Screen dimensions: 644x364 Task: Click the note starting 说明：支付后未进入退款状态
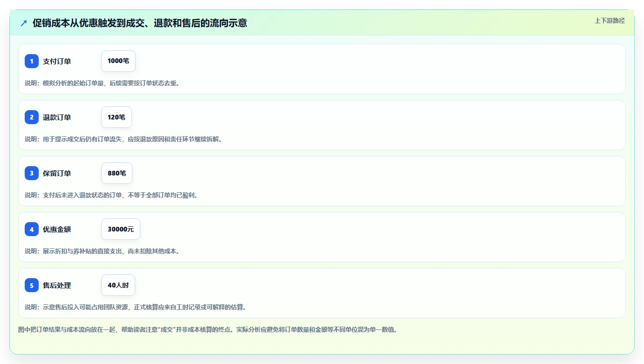pos(111,195)
